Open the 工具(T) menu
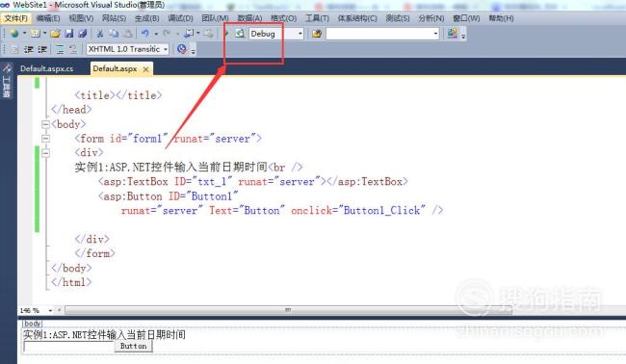Screen dimensions: 626x364 tap(317, 18)
